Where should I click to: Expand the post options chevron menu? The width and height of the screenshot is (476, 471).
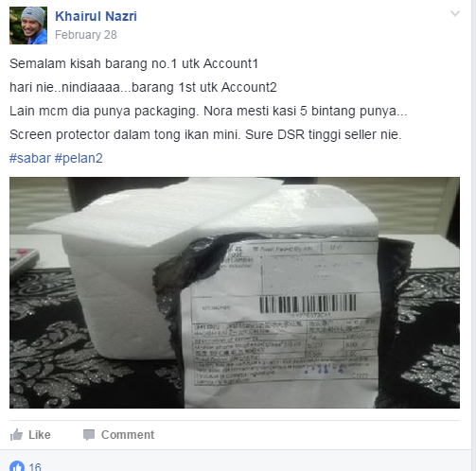[455, 13]
